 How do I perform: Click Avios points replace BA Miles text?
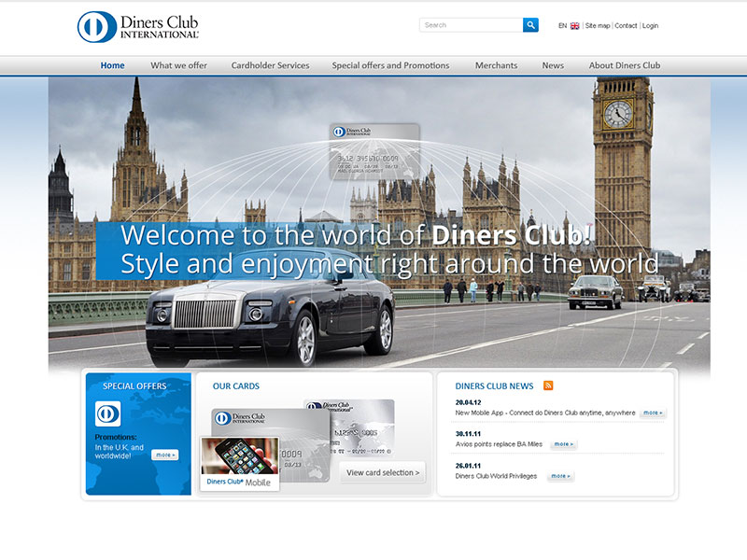(499, 444)
